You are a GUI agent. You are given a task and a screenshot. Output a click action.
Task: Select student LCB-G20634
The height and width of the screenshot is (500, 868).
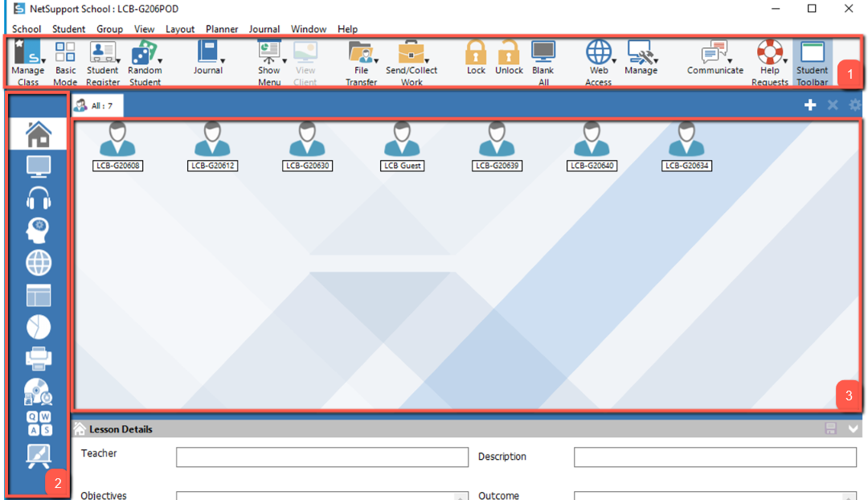(686, 147)
